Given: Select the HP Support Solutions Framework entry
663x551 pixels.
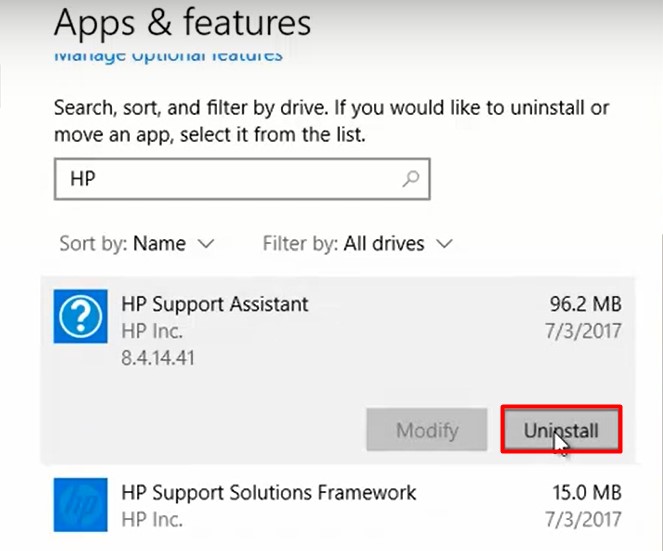Looking at the screenshot, I should point(268,493).
